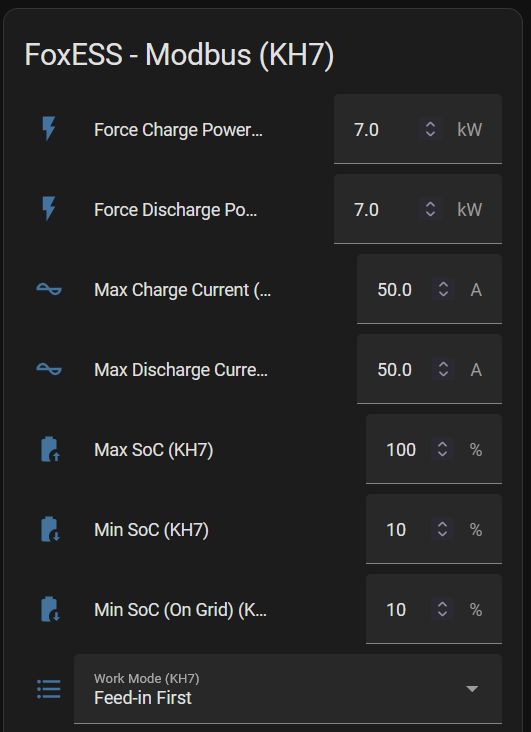Adjust Min SoC (KH7) stepper arrows
The image size is (531, 732).
(442, 529)
